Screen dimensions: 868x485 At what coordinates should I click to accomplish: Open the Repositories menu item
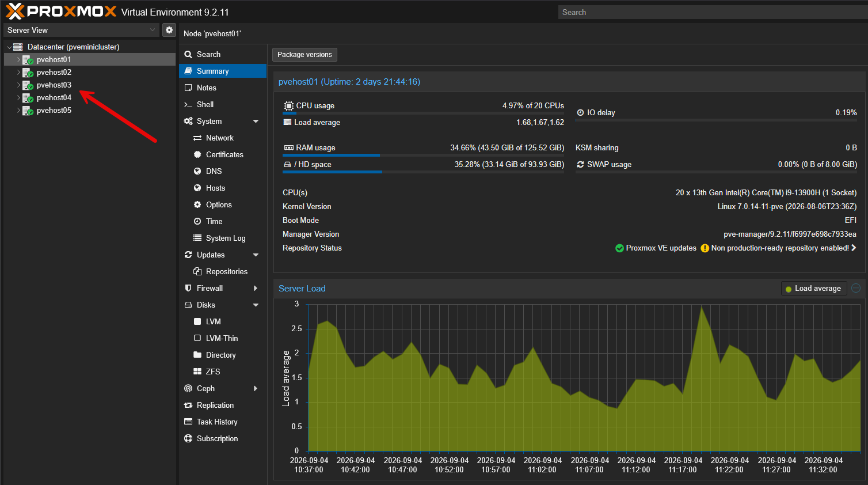pyautogui.click(x=223, y=271)
